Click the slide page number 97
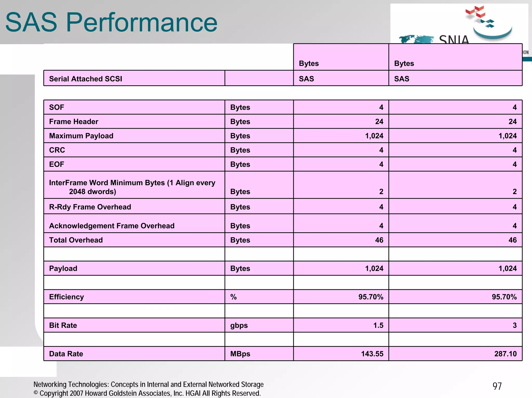Screen dimensions: 532x398 (x=497, y=386)
